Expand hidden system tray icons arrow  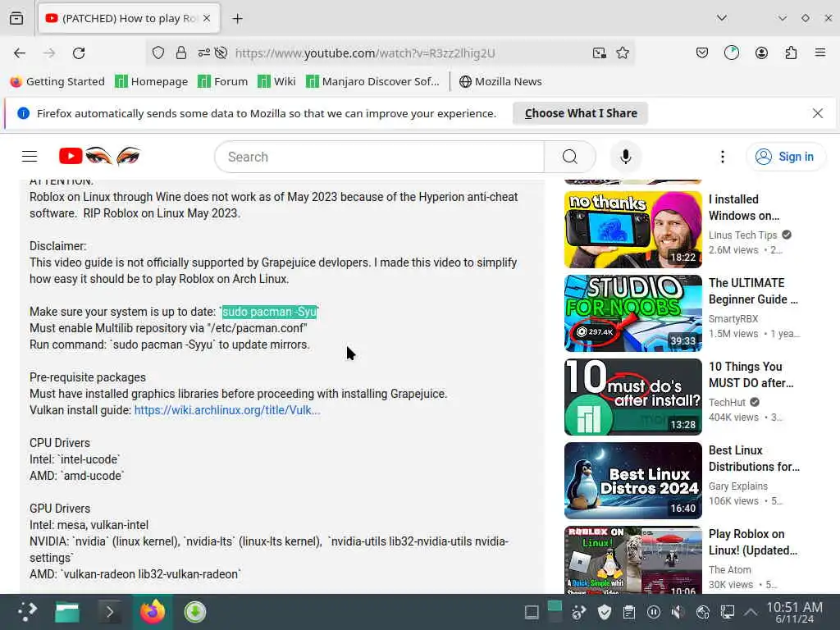point(751,612)
